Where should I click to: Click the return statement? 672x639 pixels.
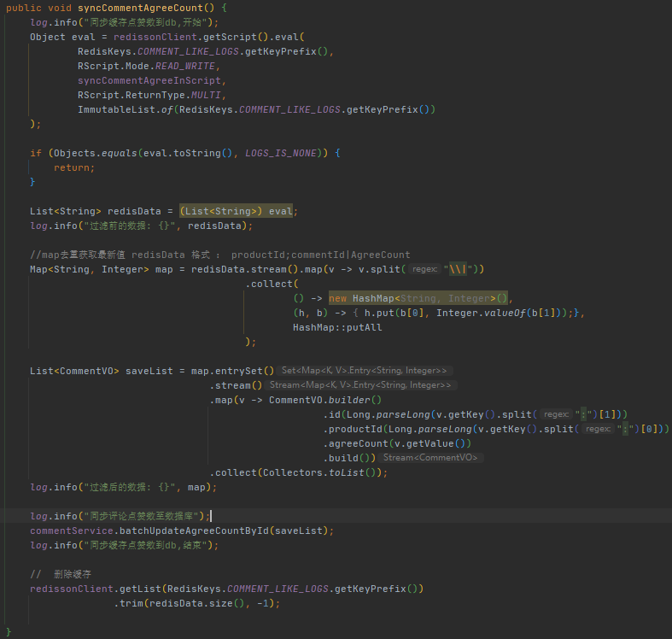[74, 167]
